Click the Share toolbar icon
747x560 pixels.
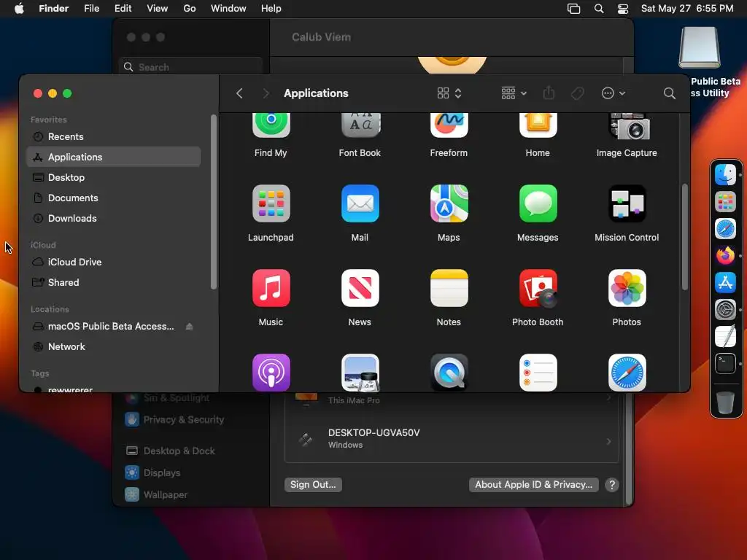pyautogui.click(x=549, y=93)
